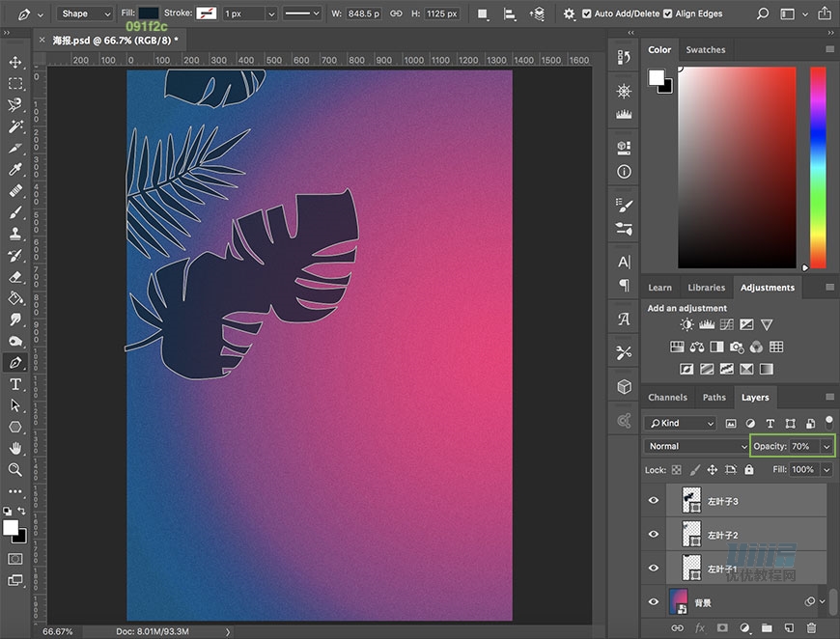Image resolution: width=840 pixels, height=639 pixels.
Task: Uncheck the Align Edges option
Action: (668, 14)
